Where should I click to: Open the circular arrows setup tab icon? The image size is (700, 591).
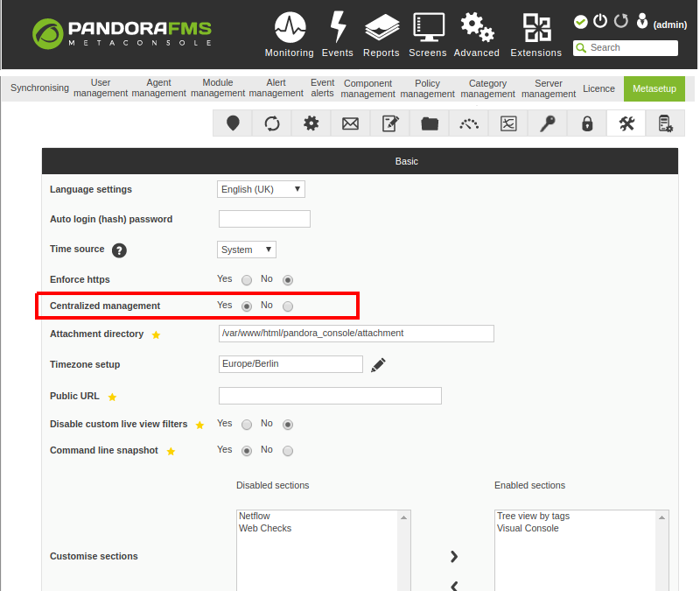pyautogui.click(x=272, y=123)
